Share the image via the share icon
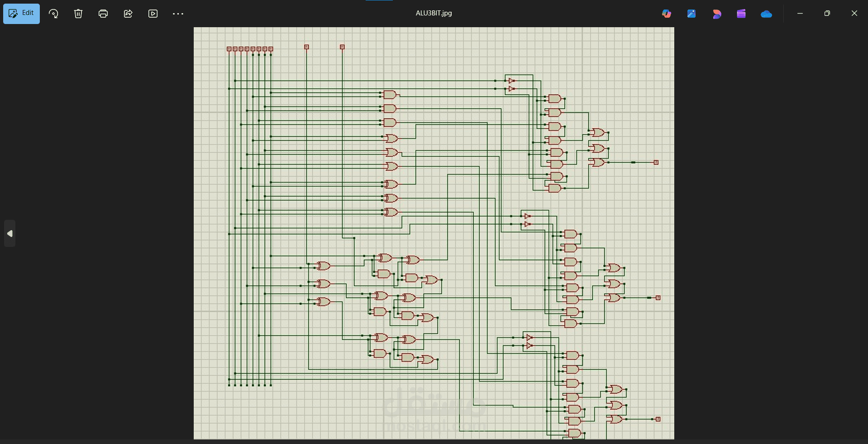Screen dimensions: 868x444 tap(128, 14)
